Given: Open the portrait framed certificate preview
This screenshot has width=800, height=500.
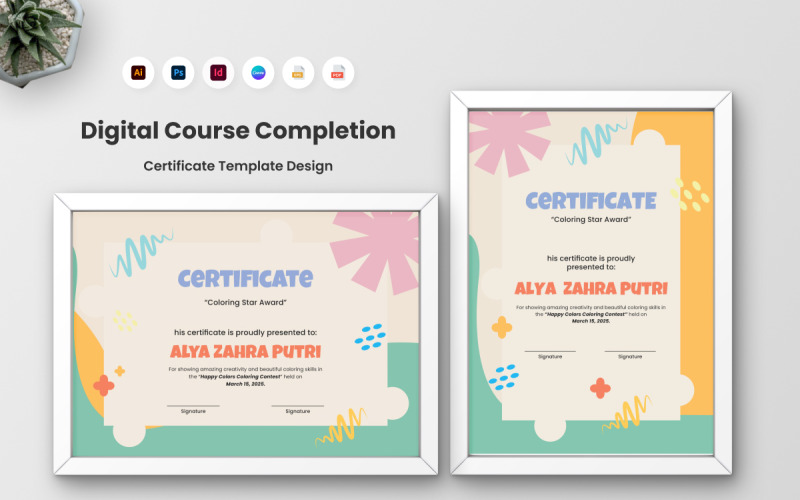Looking at the screenshot, I should (x=591, y=283).
